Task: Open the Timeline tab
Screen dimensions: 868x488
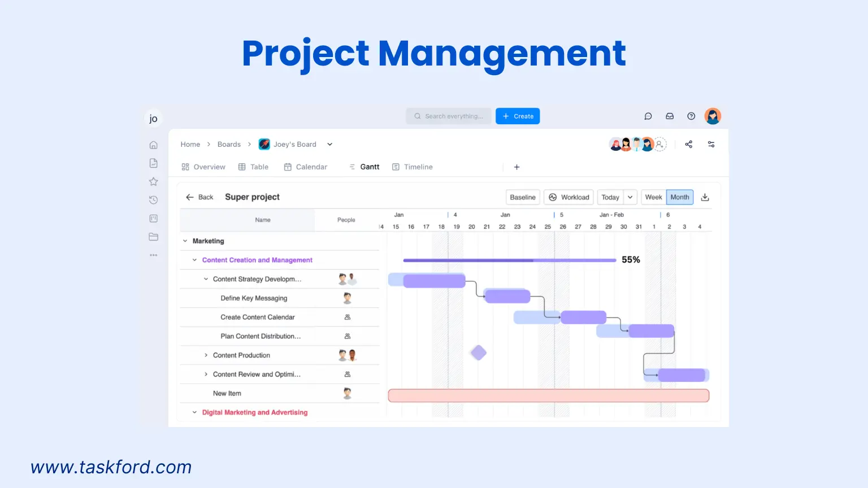Action: click(412, 167)
